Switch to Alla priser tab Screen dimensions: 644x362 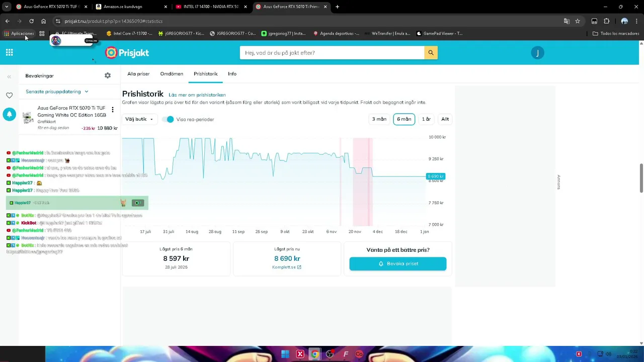click(x=138, y=74)
